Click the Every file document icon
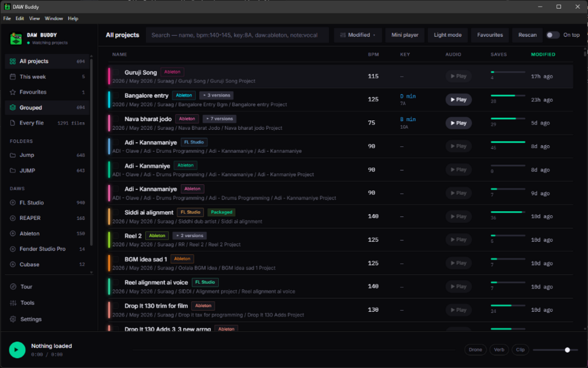The image size is (588, 368). [x=13, y=123]
